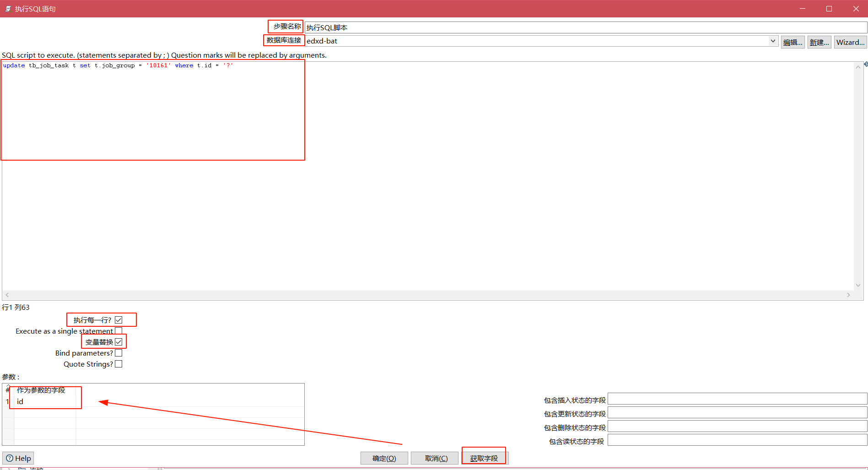Image resolution: width=868 pixels, height=470 pixels.
Task: Maximize the 执行SQL语句 dialog window
Action: (829, 9)
